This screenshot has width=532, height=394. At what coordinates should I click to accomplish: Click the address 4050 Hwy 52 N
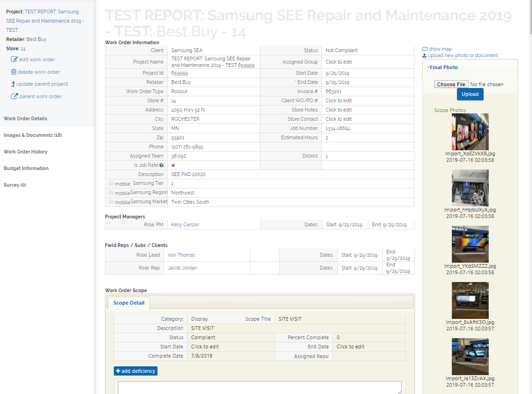[x=187, y=110]
